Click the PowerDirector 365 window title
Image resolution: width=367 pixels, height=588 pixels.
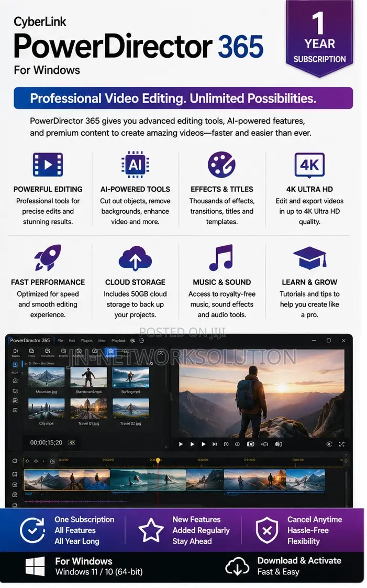[30, 341]
